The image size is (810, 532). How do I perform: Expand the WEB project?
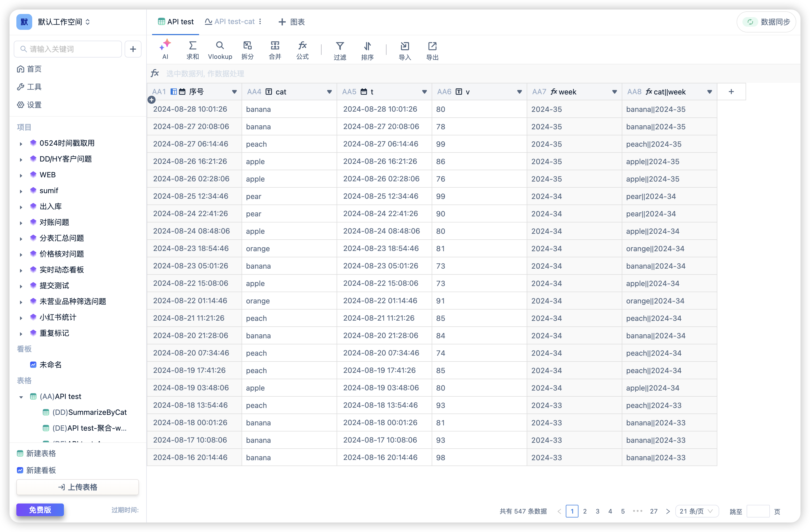(21, 175)
